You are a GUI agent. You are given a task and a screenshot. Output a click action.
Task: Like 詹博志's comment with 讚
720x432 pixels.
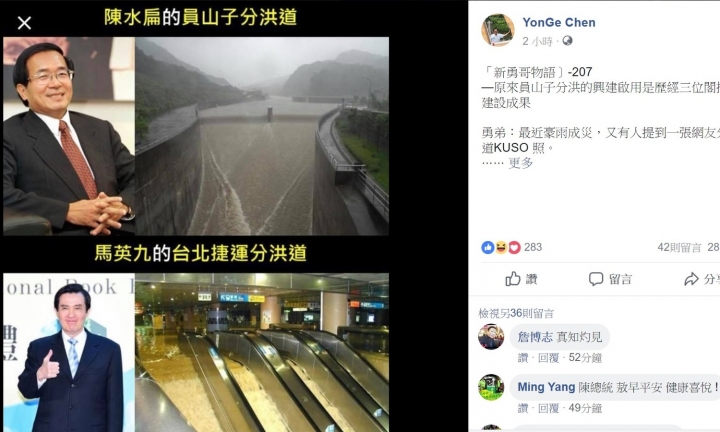[523, 358]
